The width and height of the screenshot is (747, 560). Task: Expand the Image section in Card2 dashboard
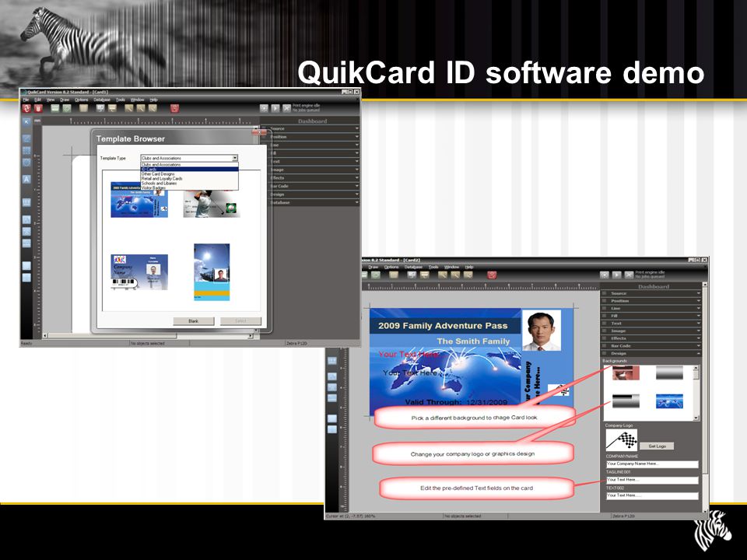pos(651,331)
